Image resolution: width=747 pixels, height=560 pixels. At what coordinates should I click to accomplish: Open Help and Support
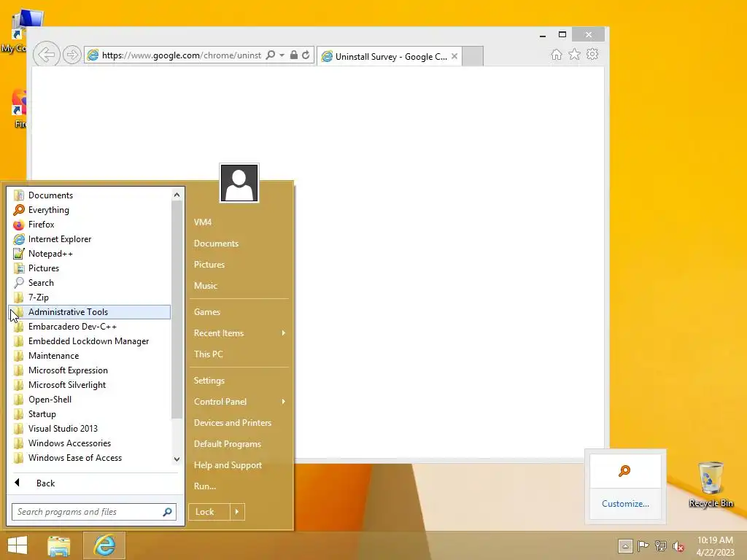click(239, 465)
